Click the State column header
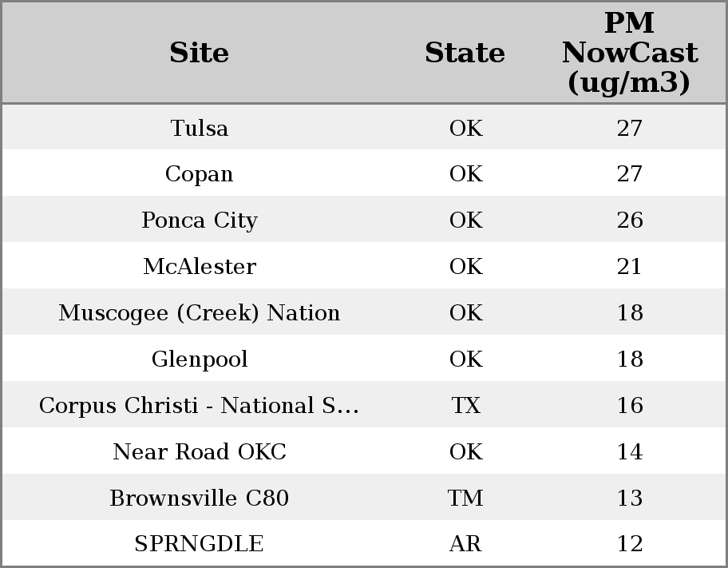 pos(465,53)
